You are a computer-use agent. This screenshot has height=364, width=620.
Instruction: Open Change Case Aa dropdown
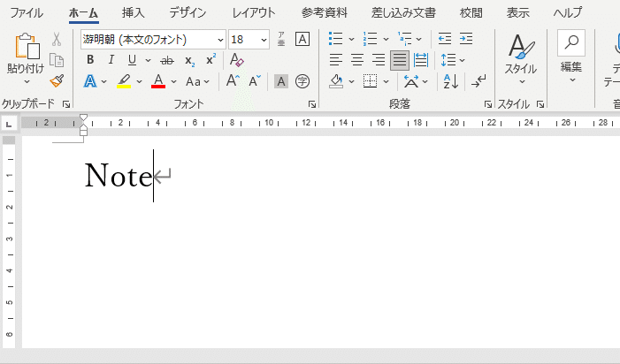point(197,81)
